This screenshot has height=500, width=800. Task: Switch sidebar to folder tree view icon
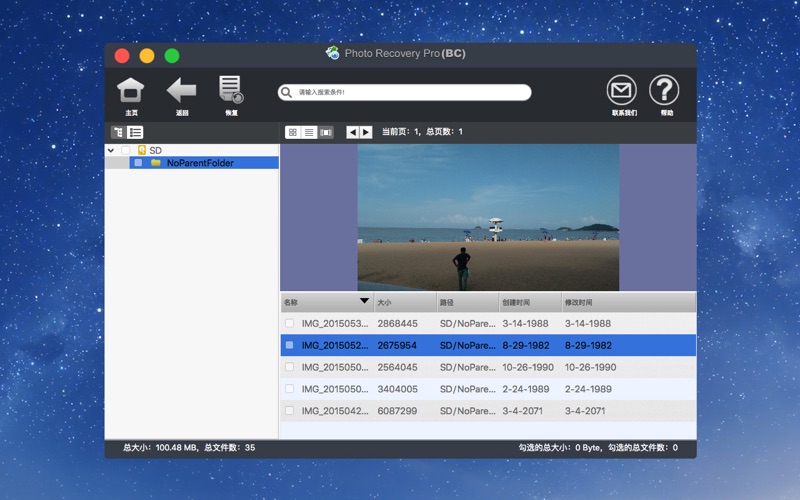click(118, 132)
